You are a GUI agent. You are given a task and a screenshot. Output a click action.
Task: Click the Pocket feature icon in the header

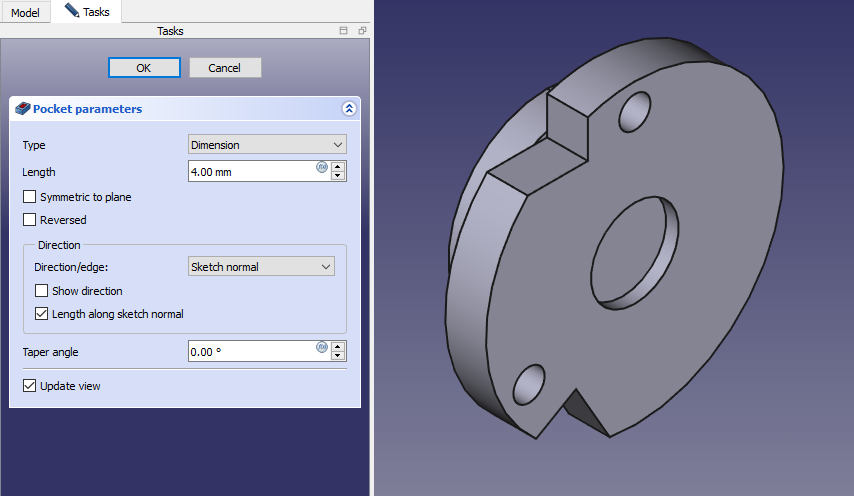click(23, 109)
